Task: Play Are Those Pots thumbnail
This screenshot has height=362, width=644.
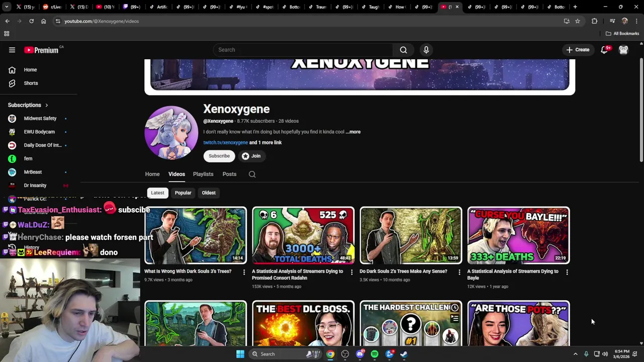Action: click(519, 323)
